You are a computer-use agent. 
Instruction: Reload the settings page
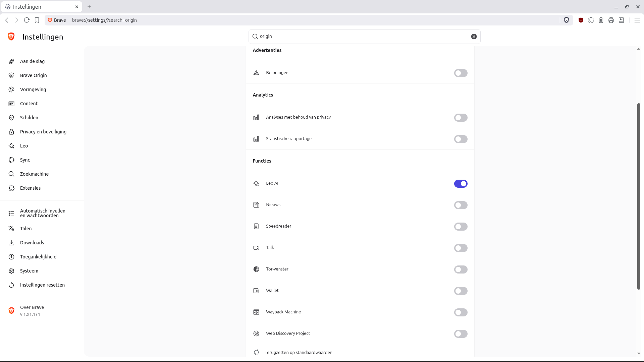tap(27, 20)
